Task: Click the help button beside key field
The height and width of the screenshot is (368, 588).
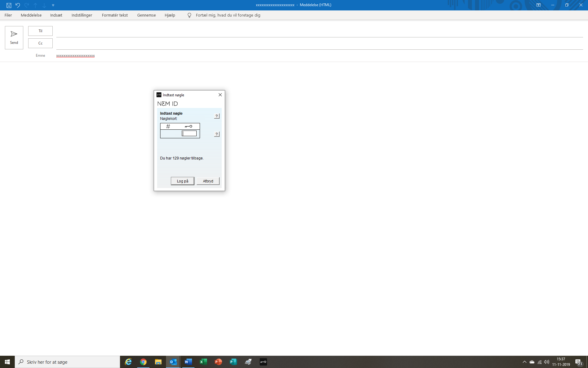Action: tap(217, 134)
